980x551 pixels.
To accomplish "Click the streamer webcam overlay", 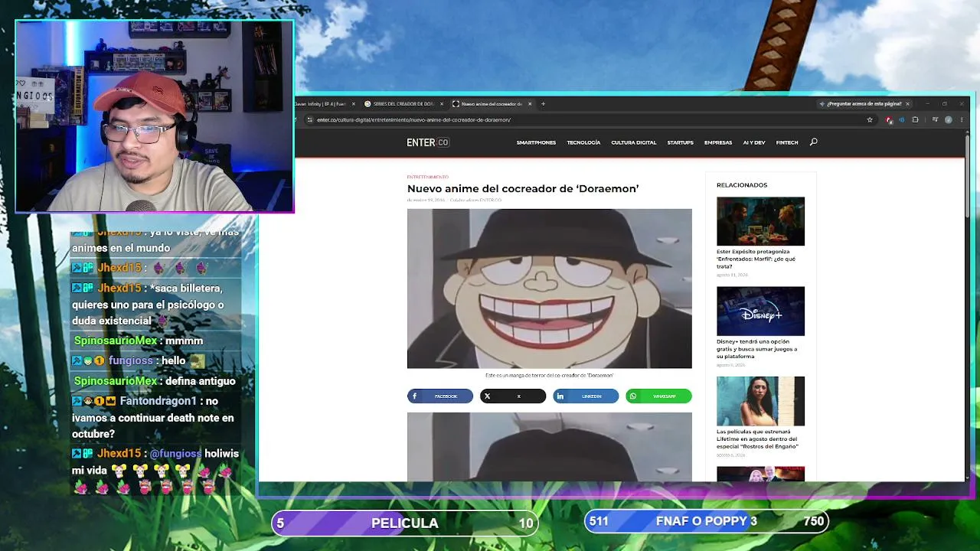I will point(155,116).
